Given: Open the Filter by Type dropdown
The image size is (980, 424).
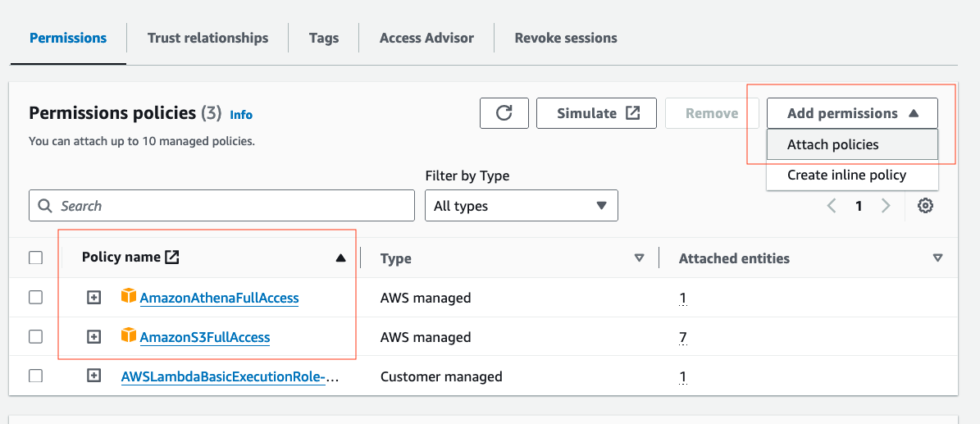Looking at the screenshot, I should click(521, 206).
